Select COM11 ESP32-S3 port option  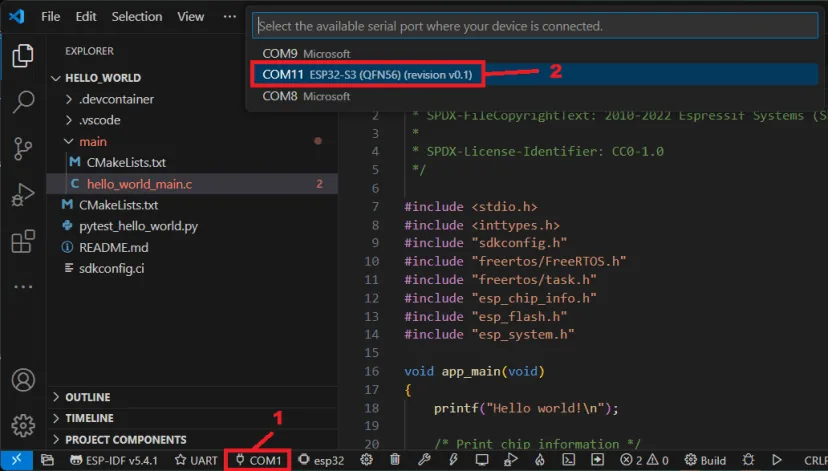534,74
